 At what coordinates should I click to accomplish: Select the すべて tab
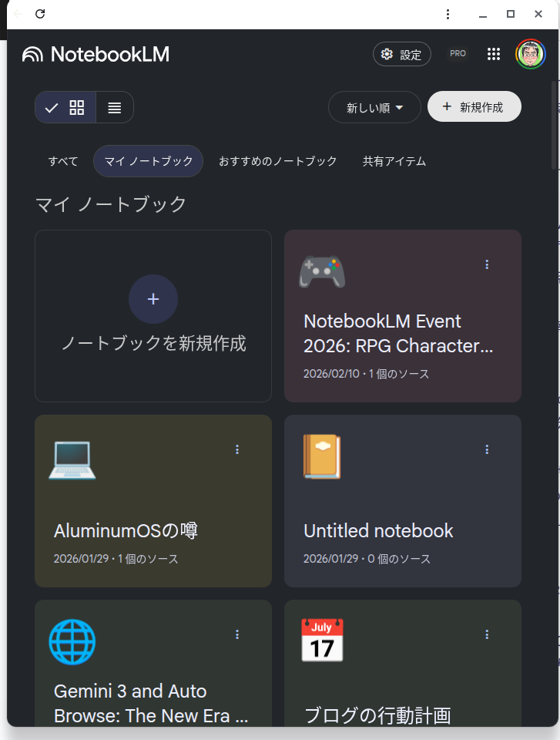click(x=63, y=161)
